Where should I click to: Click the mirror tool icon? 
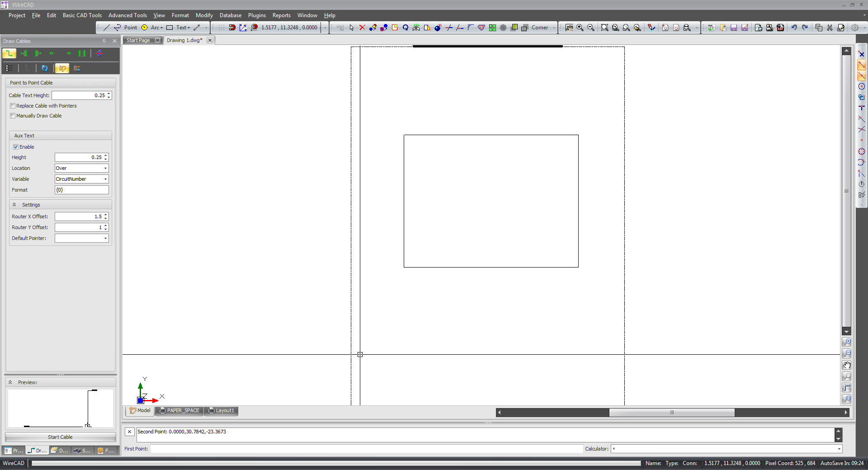point(416,28)
